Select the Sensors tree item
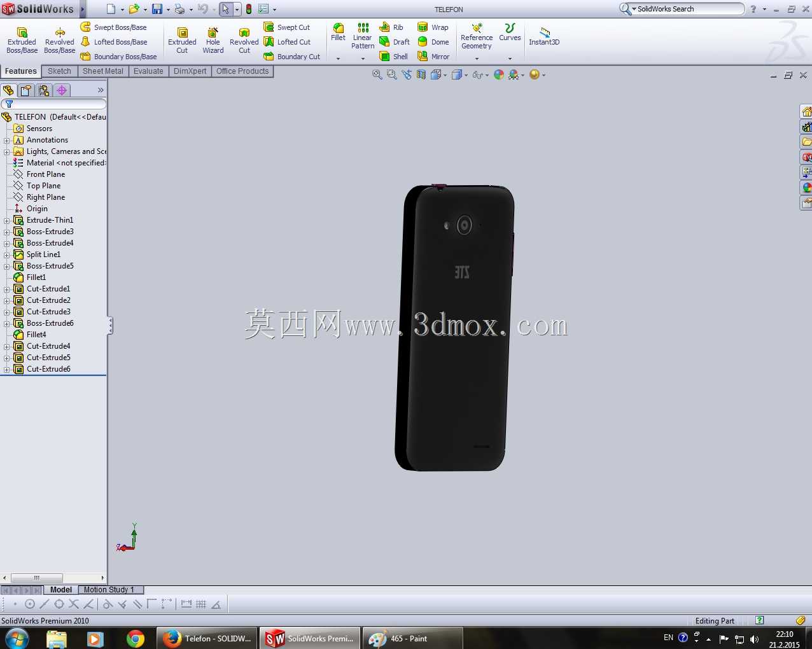Image resolution: width=812 pixels, height=649 pixels. [x=39, y=129]
